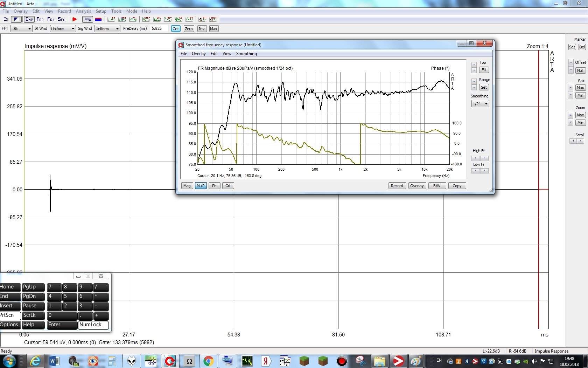Open the STEP response analysis icon
The image size is (588, 368).
point(146,19)
